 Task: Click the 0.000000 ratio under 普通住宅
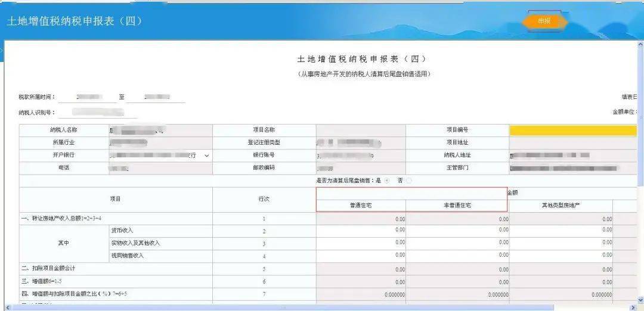pyautogui.click(x=361, y=294)
